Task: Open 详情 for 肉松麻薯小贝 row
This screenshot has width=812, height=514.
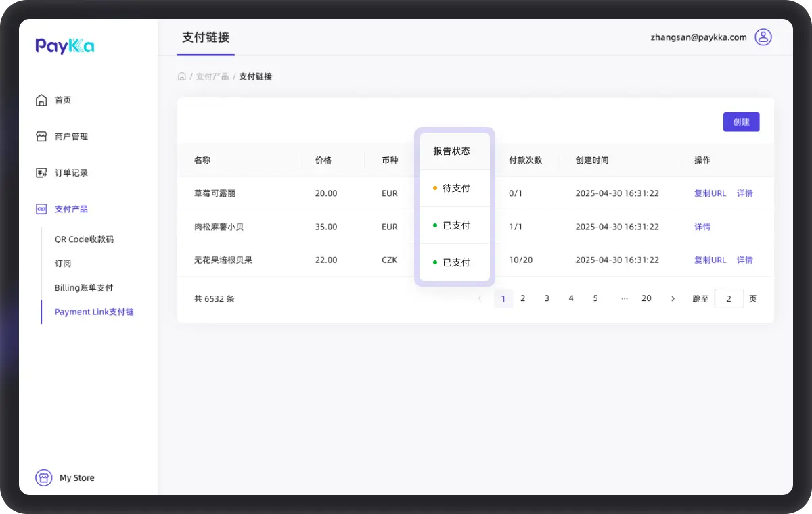Action: coord(702,227)
